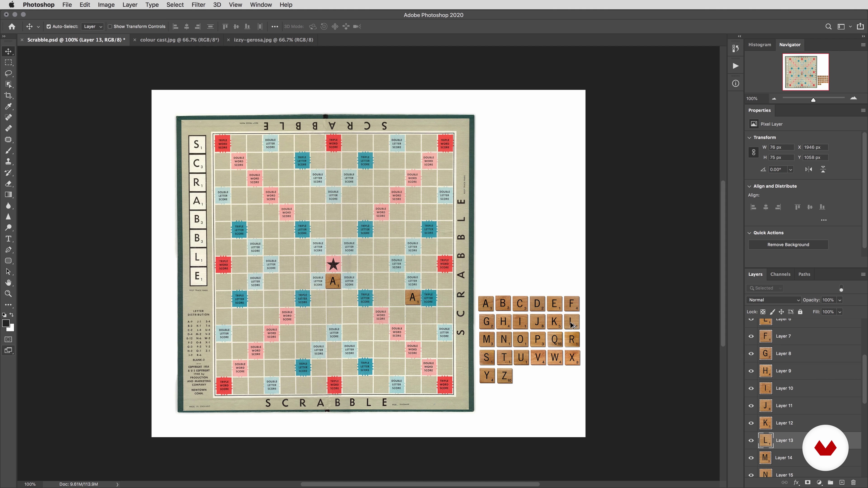Flip vertical in Transform properties
The width and height of the screenshot is (868, 488).
[823, 169]
